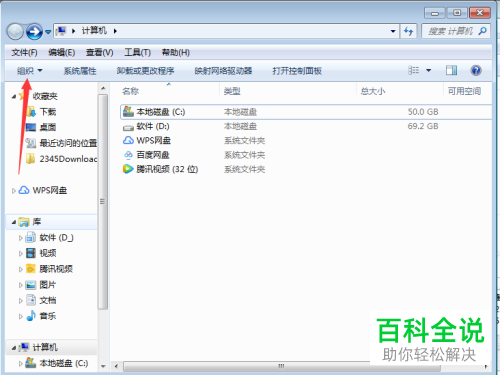Click the 系统属性 toolbar button

click(x=80, y=71)
